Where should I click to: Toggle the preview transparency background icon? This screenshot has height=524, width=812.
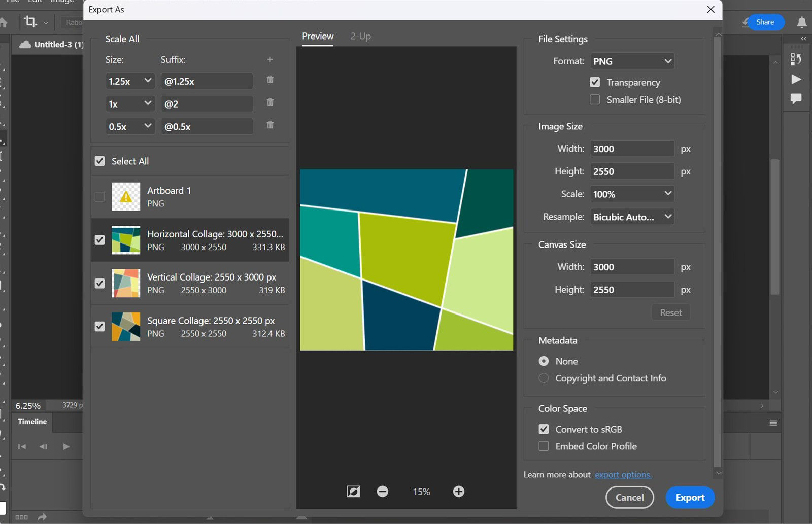coord(354,491)
